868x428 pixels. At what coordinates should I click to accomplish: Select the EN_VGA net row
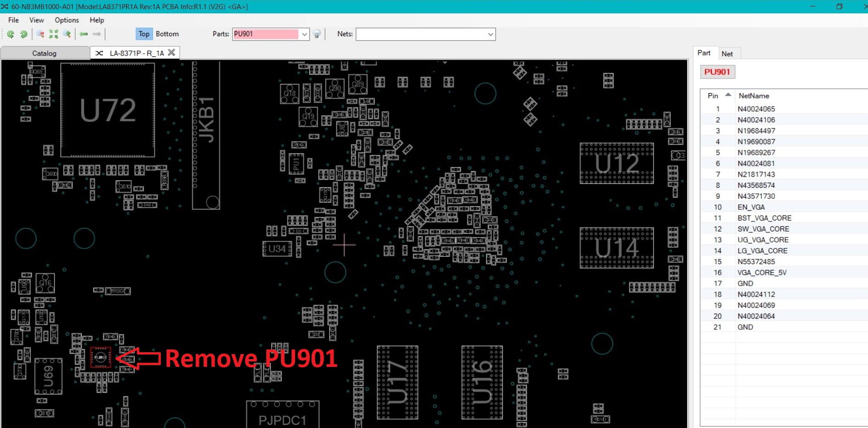coord(751,207)
